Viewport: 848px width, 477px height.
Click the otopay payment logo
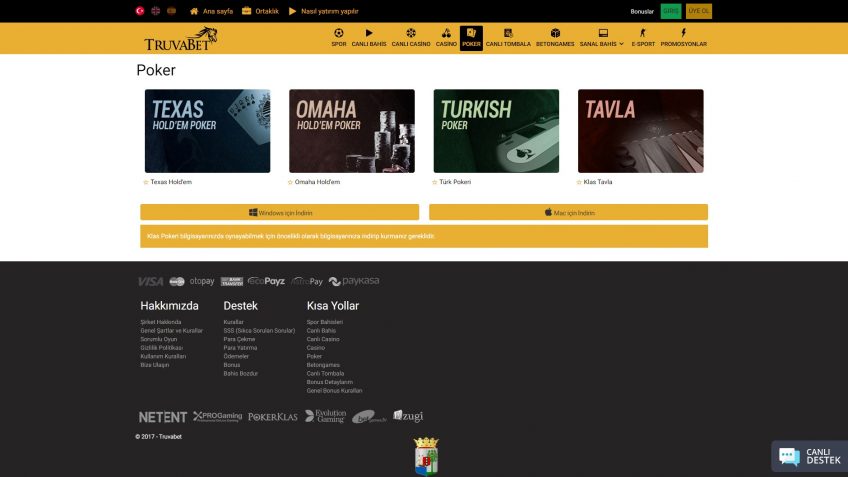pos(202,281)
